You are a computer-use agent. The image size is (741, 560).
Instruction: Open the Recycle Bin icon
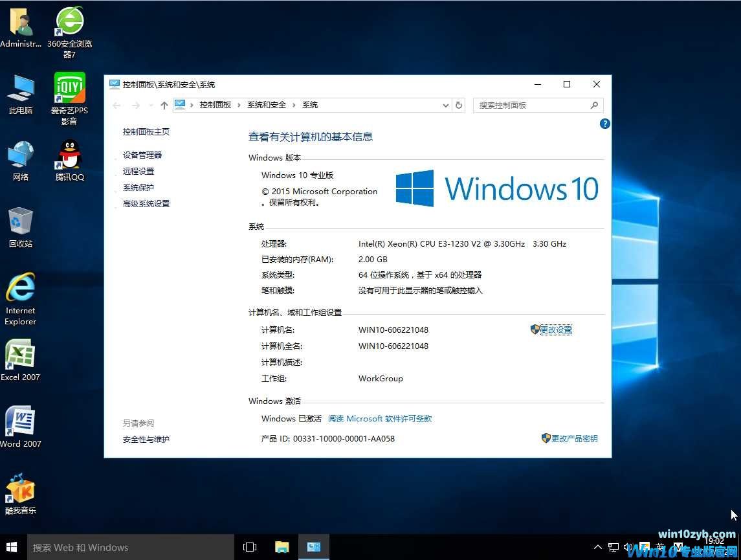[x=21, y=223]
